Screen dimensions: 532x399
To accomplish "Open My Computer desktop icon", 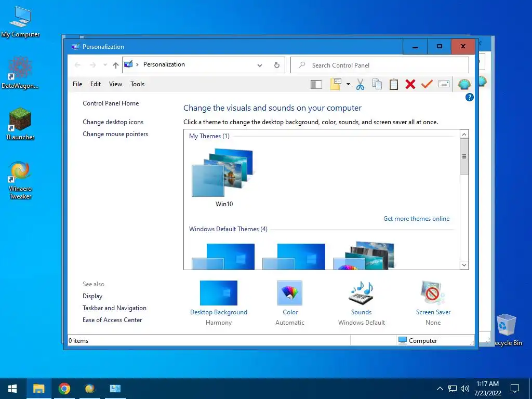I will pyautogui.click(x=20, y=22).
